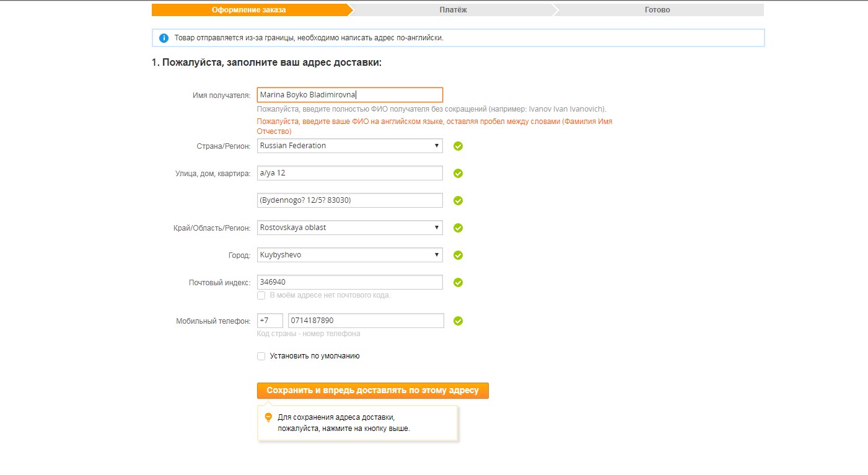
Task: Open the Город dropdown list
Action: [349, 255]
